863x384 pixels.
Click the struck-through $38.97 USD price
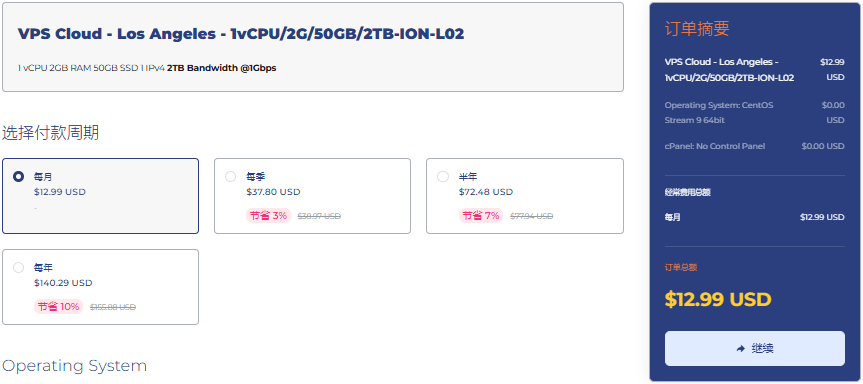point(319,216)
